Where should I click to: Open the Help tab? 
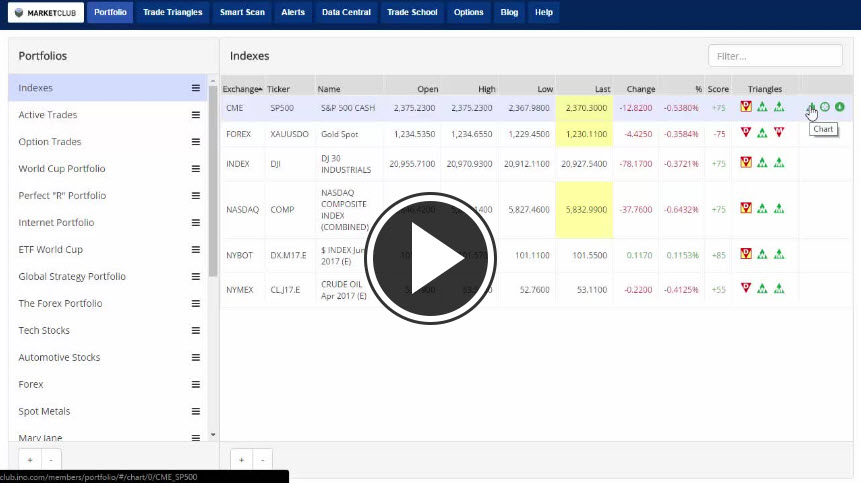544,12
